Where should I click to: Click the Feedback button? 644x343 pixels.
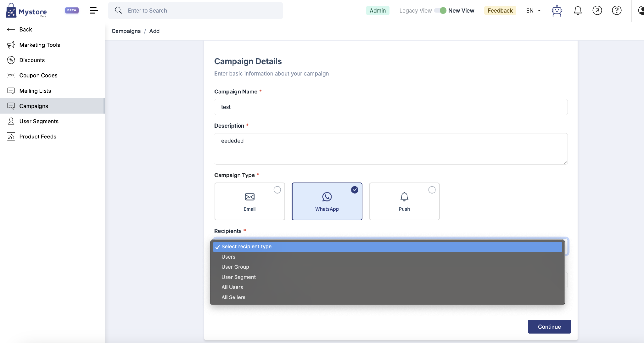tap(500, 11)
